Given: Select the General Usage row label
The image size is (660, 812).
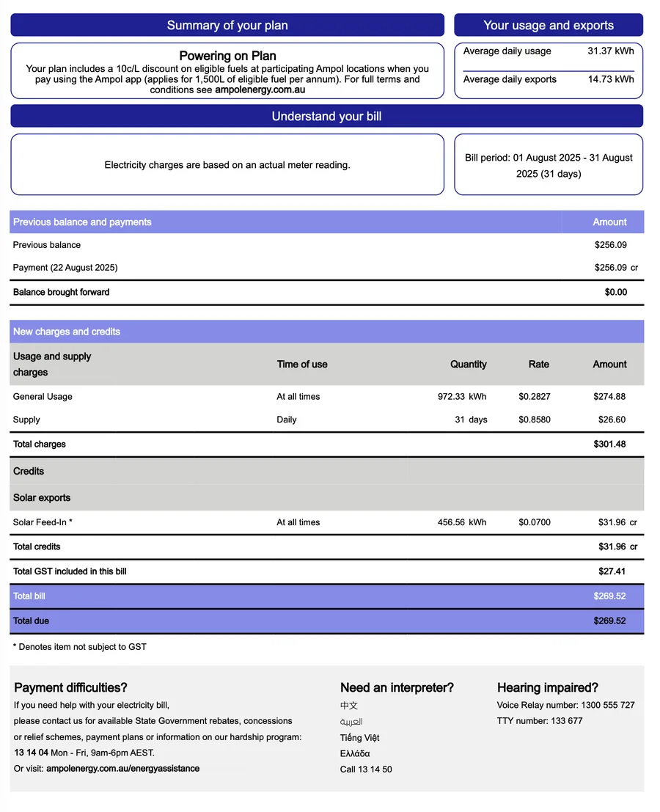Looking at the screenshot, I should (43, 397).
